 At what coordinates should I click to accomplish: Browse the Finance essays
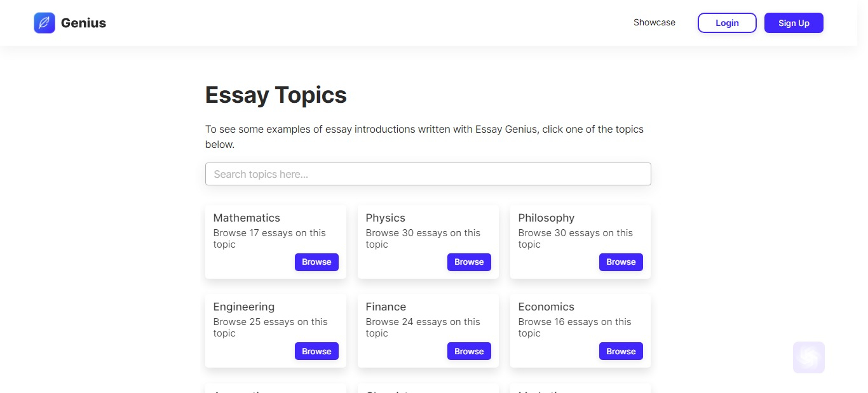[x=469, y=351]
